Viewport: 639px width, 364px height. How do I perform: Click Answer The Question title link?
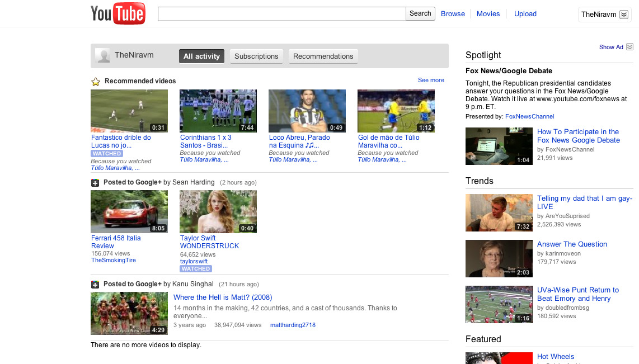pyautogui.click(x=572, y=244)
